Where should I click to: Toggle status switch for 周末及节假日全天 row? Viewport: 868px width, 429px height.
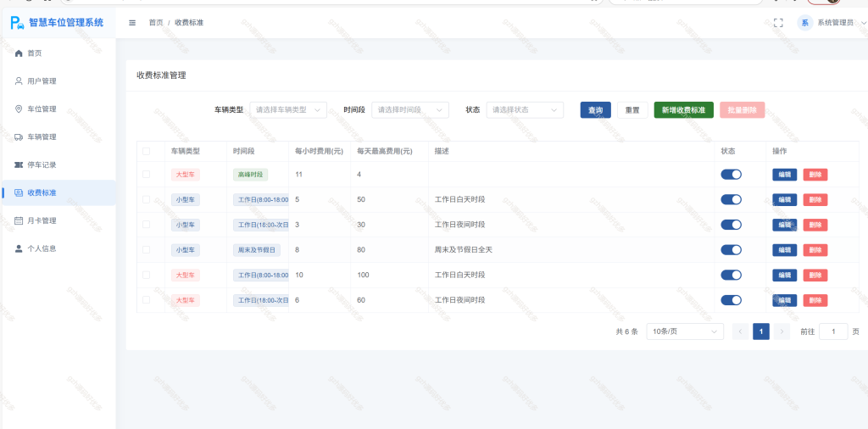coord(731,249)
